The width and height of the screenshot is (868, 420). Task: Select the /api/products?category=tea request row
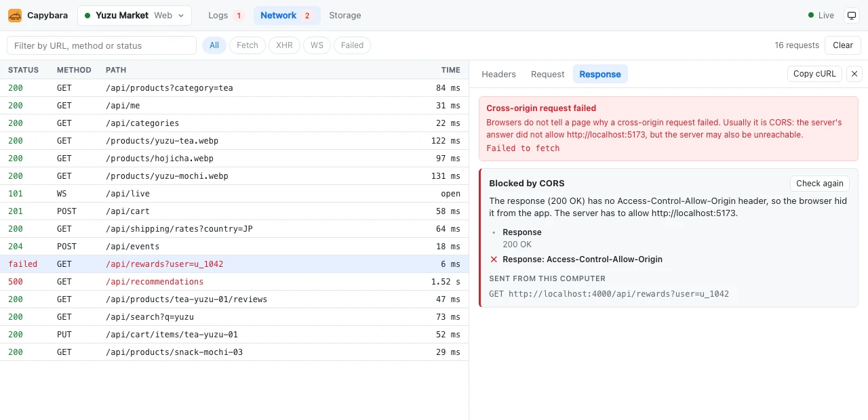tap(234, 88)
